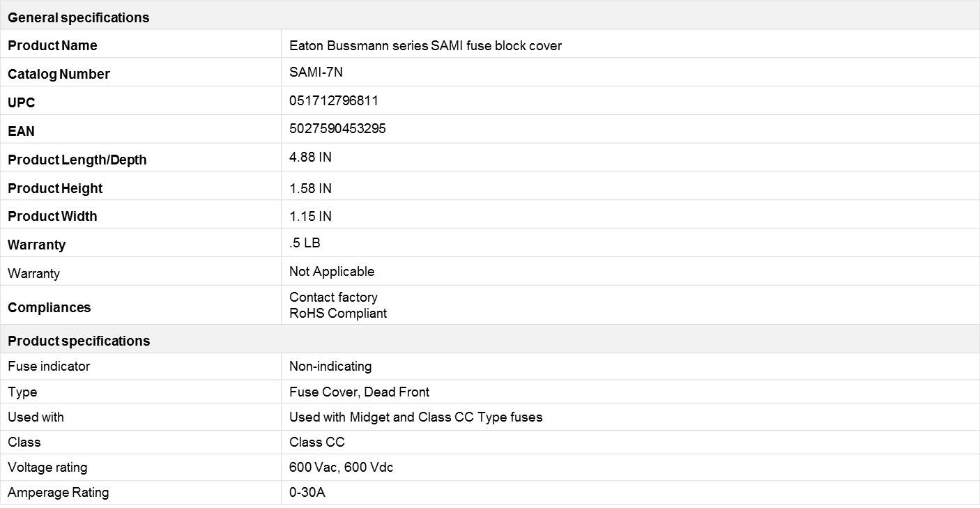Click the value 'Non-indicating'
Viewport: 980px width, 508px height.
(330, 366)
